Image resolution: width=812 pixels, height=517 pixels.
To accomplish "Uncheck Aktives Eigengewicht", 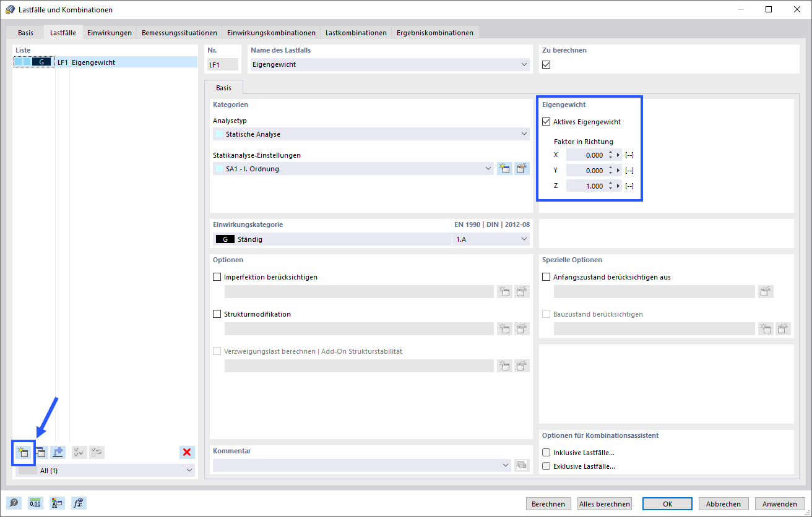I will click(546, 122).
